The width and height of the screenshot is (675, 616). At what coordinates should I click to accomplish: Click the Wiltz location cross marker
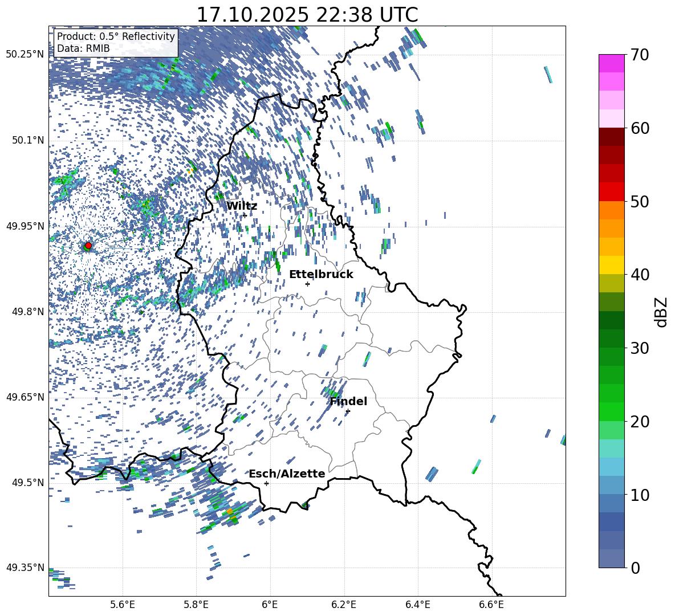(x=245, y=215)
